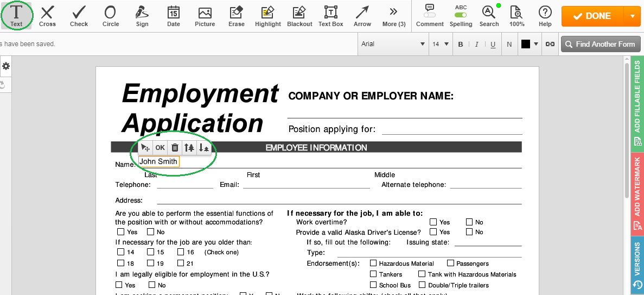Decrease text size with smaller tree icon
This screenshot has width=644, height=295.
pyautogui.click(x=203, y=148)
